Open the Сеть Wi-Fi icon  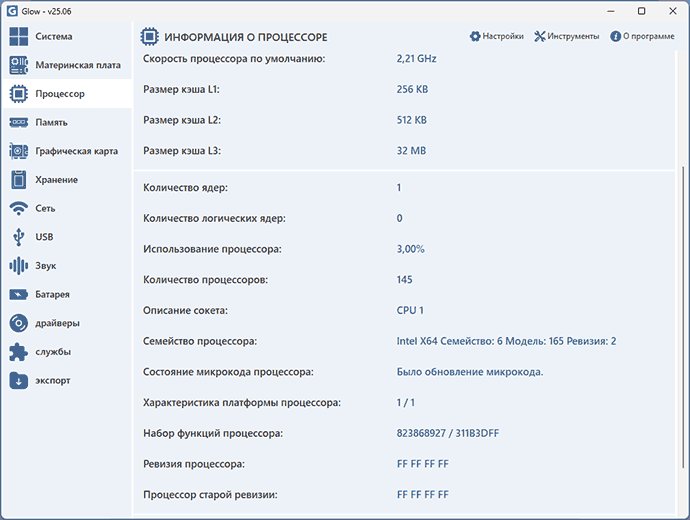(18, 209)
